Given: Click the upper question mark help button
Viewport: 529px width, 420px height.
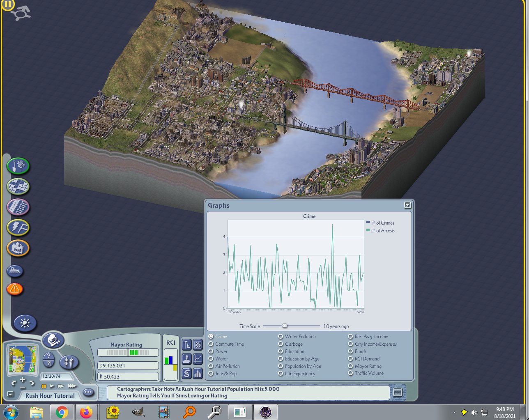Looking at the screenshot, I should (48, 356).
